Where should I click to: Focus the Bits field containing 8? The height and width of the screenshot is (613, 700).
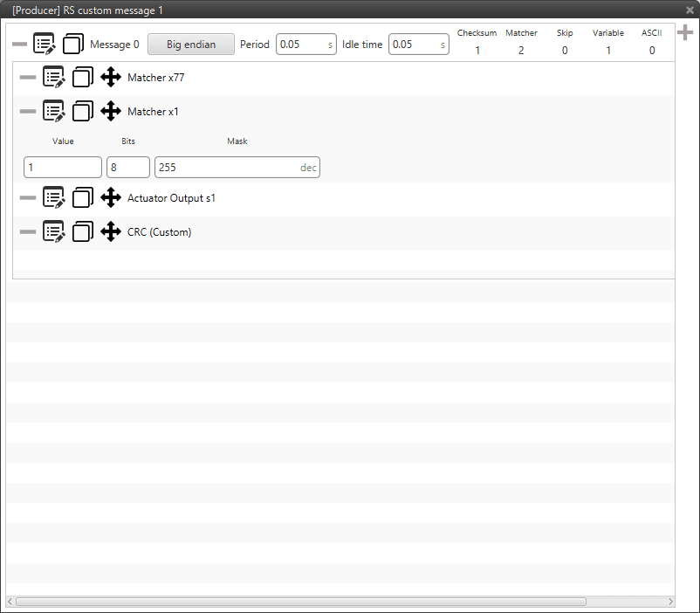pos(128,167)
